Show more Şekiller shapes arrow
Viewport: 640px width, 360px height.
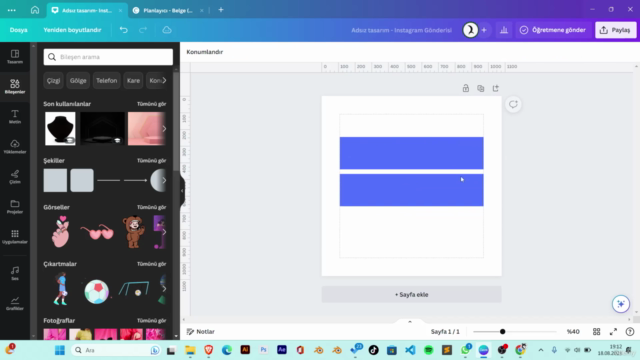[164, 180]
